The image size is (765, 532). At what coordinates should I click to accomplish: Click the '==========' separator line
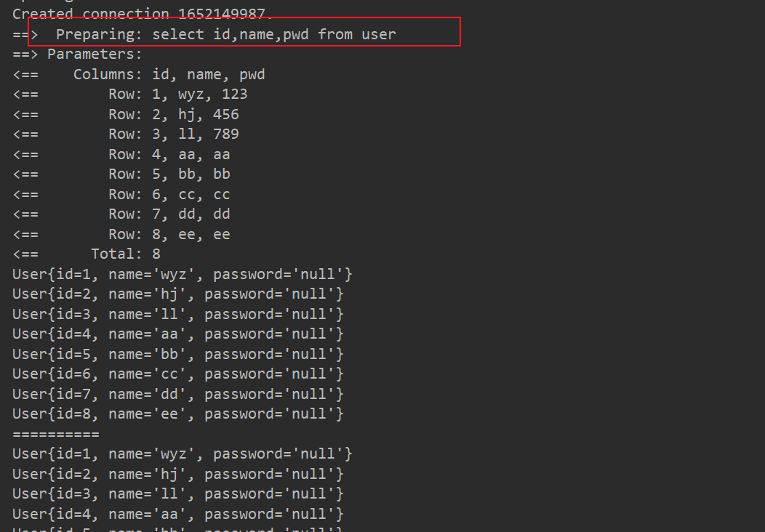tap(56, 434)
